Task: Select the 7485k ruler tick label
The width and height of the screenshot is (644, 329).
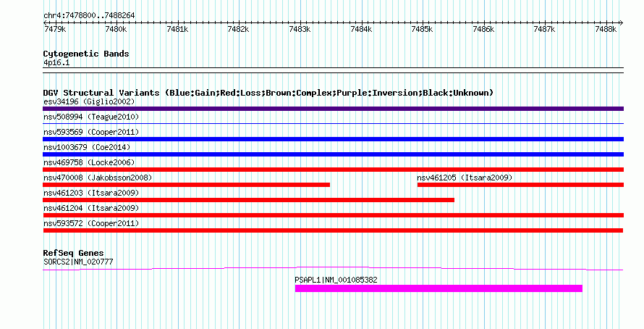Action: tap(422, 29)
